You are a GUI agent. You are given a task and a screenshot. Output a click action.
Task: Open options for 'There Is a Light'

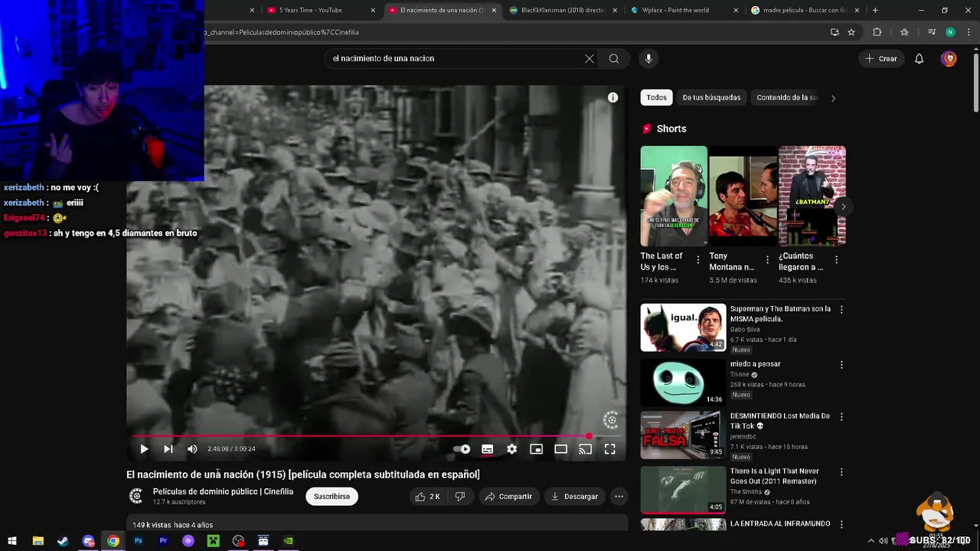[841, 472]
